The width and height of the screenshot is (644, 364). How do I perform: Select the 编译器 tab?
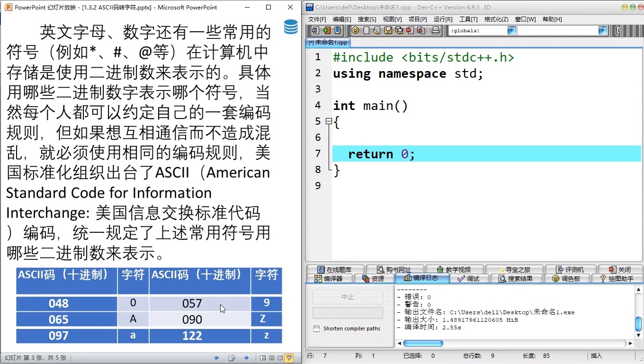[329, 279]
